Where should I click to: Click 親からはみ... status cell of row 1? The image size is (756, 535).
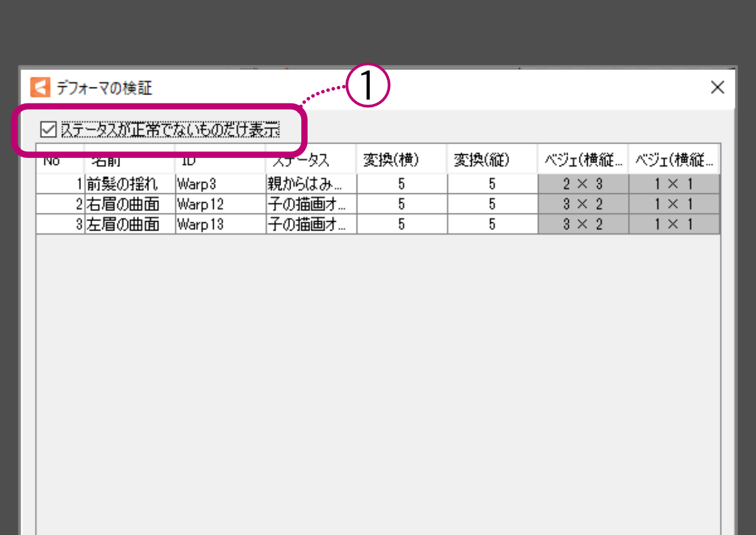pyautogui.click(x=311, y=184)
